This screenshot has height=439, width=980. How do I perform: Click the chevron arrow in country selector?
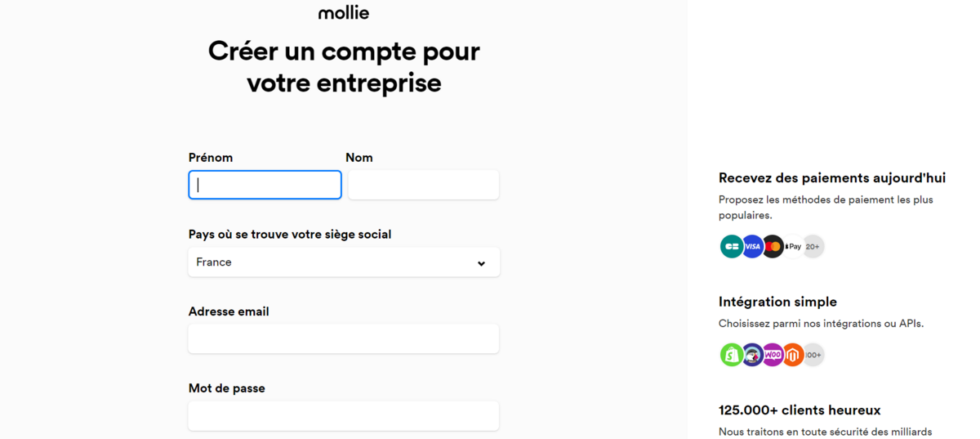click(481, 263)
